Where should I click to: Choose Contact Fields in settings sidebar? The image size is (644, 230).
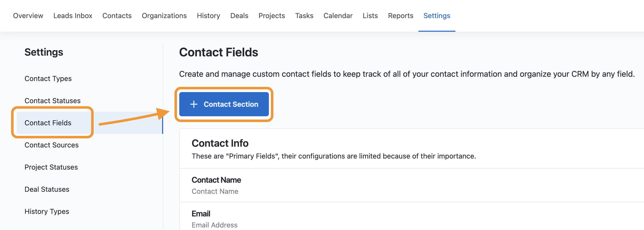pyautogui.click(x=48, y=123)
